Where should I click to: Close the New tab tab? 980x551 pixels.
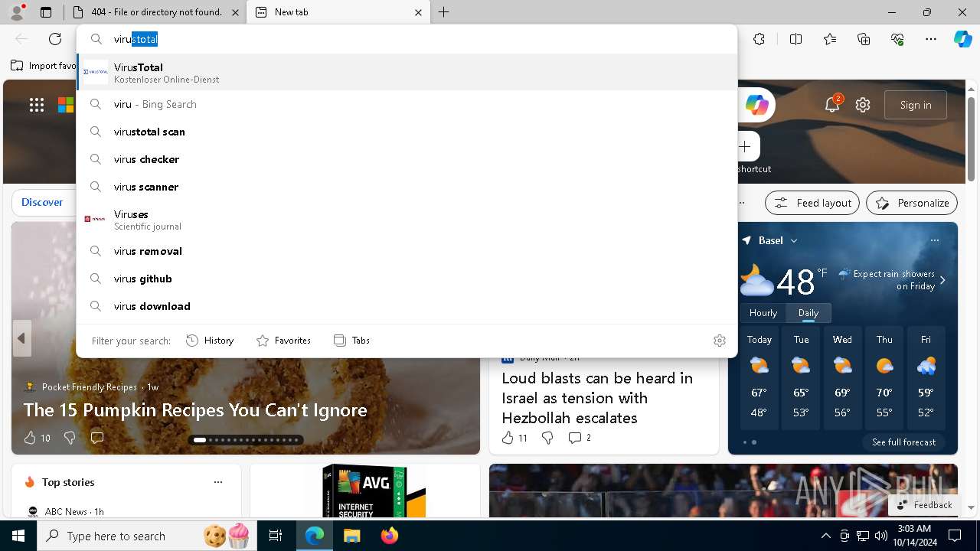(419, 12)
